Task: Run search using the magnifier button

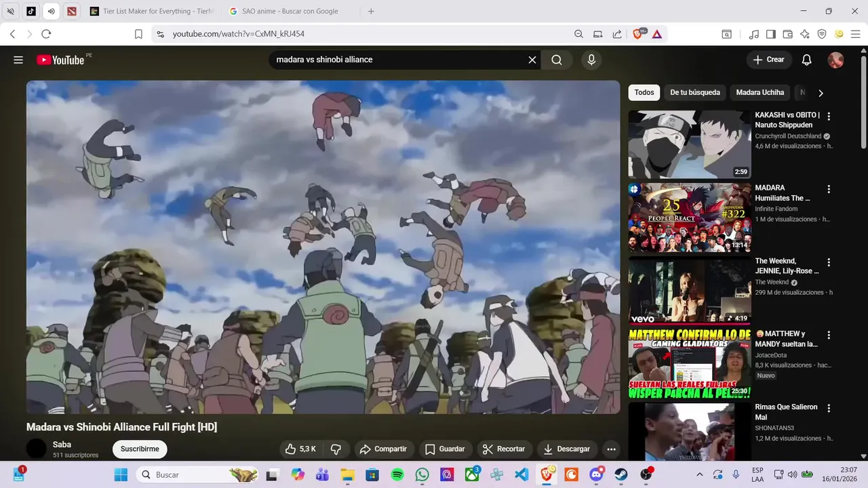Action: [557, 60]
